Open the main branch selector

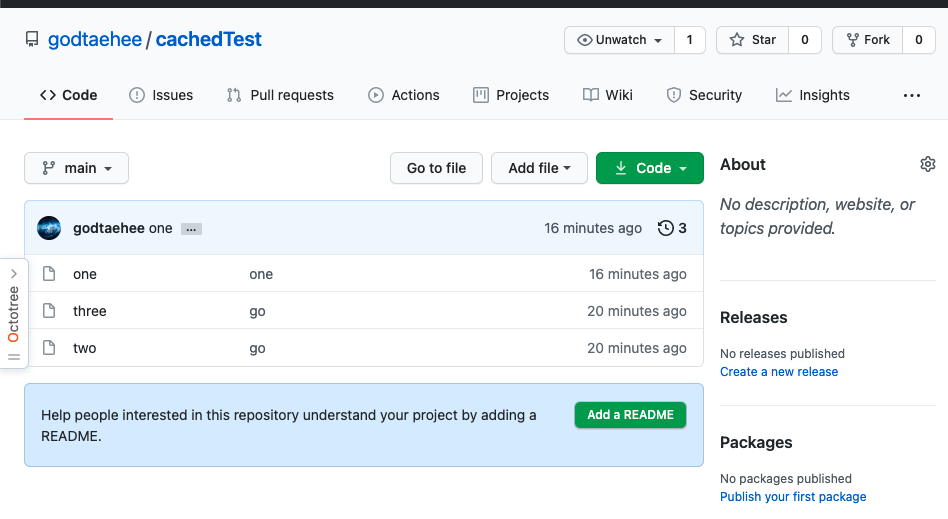pyautogui.click(x=76, y=168)
